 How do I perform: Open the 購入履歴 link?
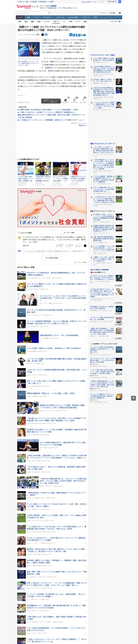tap(112, 13)
